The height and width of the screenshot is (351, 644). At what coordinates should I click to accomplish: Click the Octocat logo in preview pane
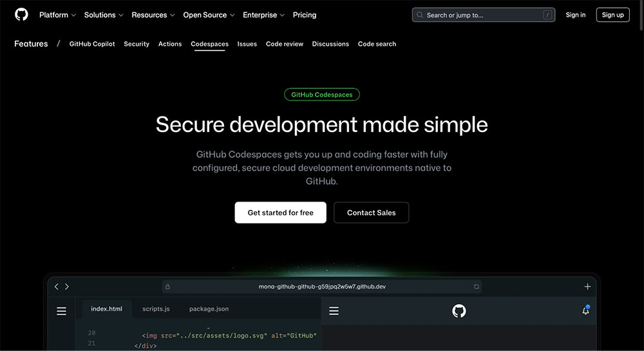pyautogui.click(x=459, y=311)
